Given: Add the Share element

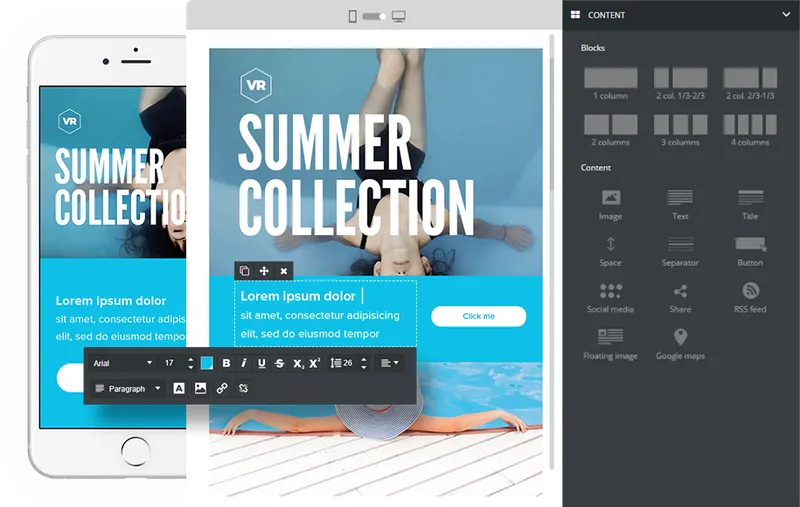Looking at the screenshot, I should [680, 298].
